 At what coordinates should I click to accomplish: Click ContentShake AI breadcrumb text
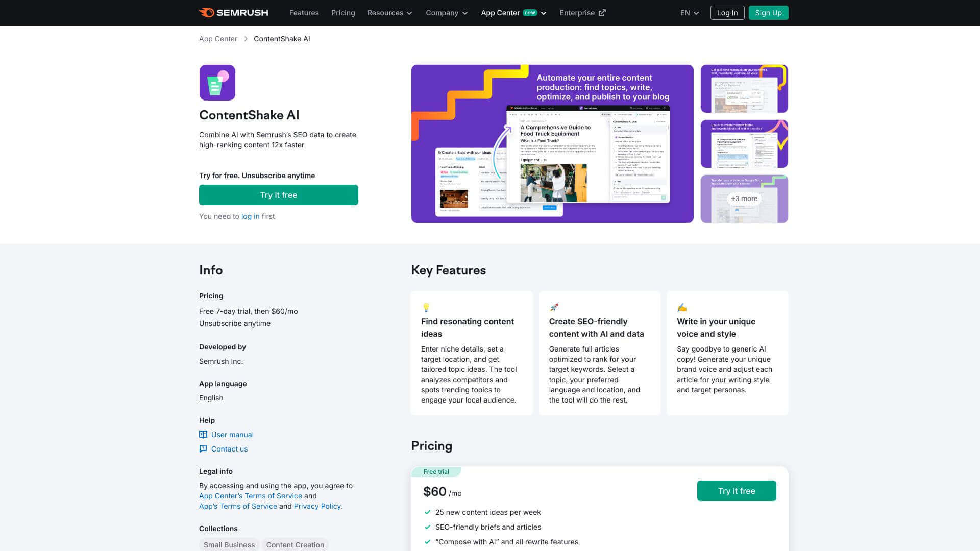click(x=282, y=39)
